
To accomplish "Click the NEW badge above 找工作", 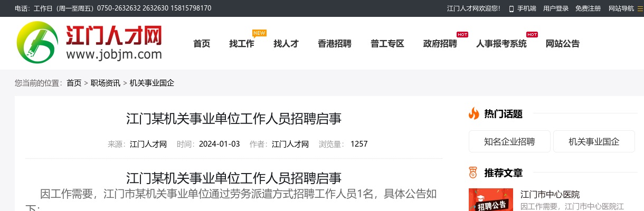I will point(259,33).
